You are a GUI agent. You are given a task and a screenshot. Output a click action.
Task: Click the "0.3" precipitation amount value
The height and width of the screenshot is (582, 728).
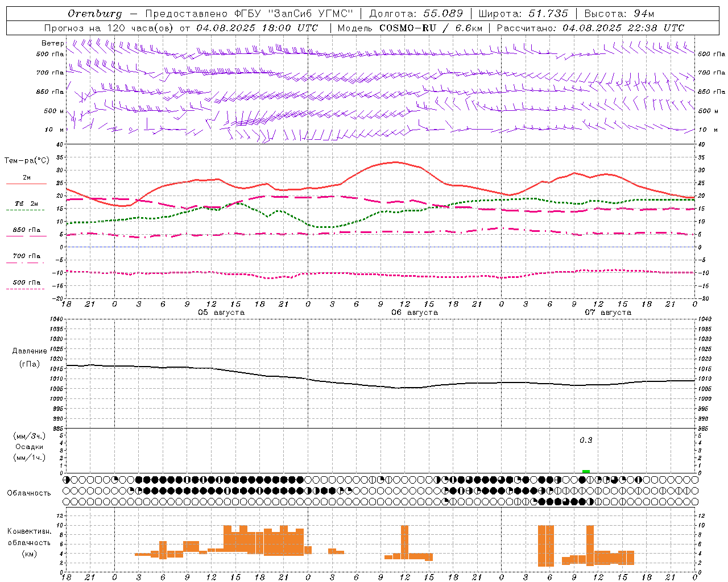point(586,440)
